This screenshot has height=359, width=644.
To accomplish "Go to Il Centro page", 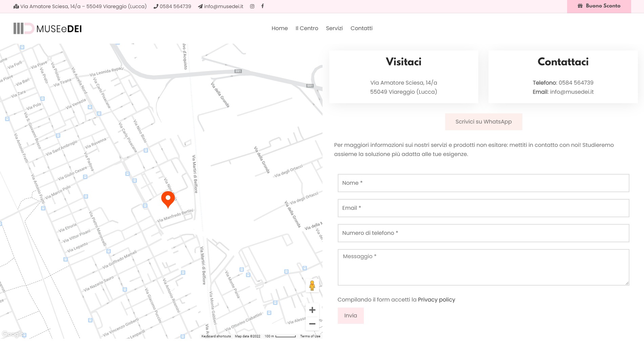I will [307, 28].
